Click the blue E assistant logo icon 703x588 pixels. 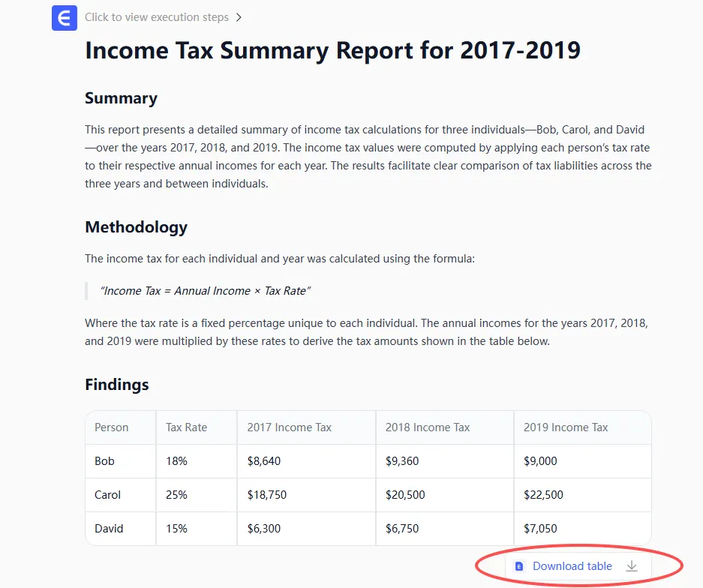[65, 17]
